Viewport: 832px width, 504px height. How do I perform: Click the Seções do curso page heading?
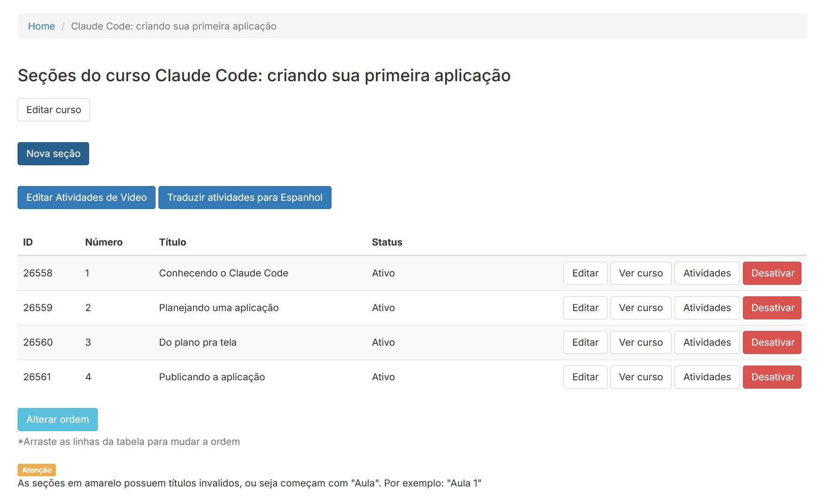tap(264, 75)
